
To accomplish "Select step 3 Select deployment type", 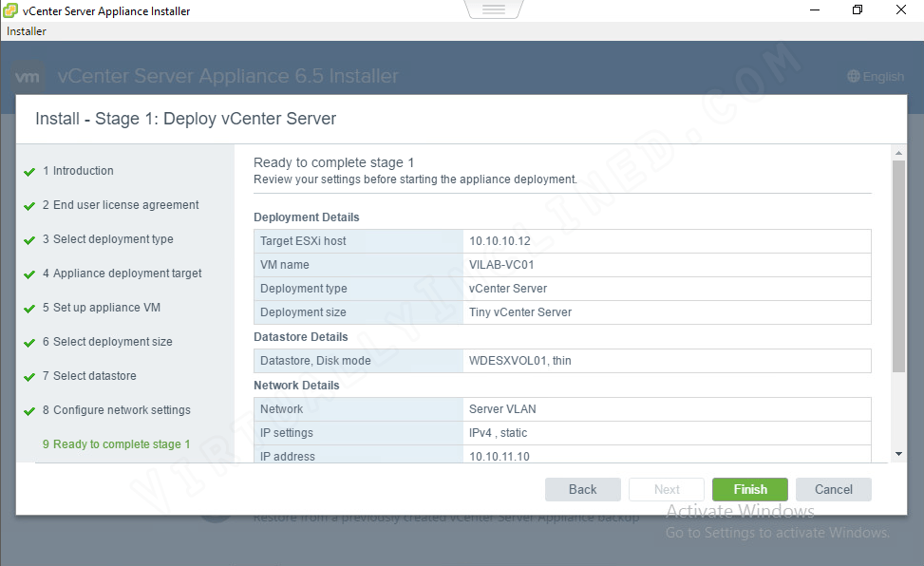I will tap(108, 239).
